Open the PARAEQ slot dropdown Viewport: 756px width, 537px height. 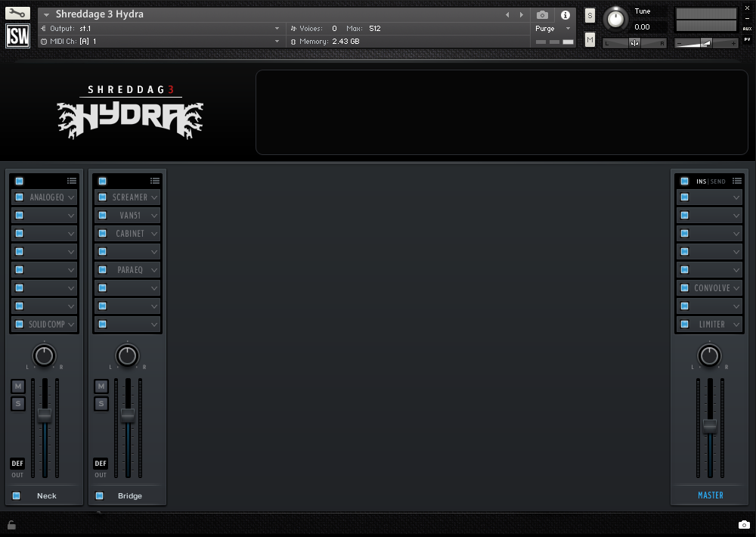154,270
